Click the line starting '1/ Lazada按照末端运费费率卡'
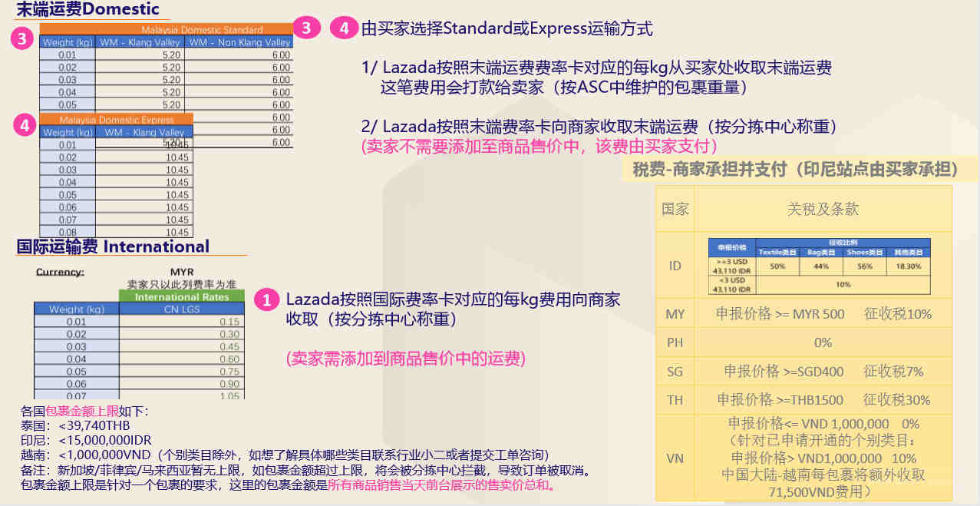The image size is (980, 506). (x=596, y=68)
